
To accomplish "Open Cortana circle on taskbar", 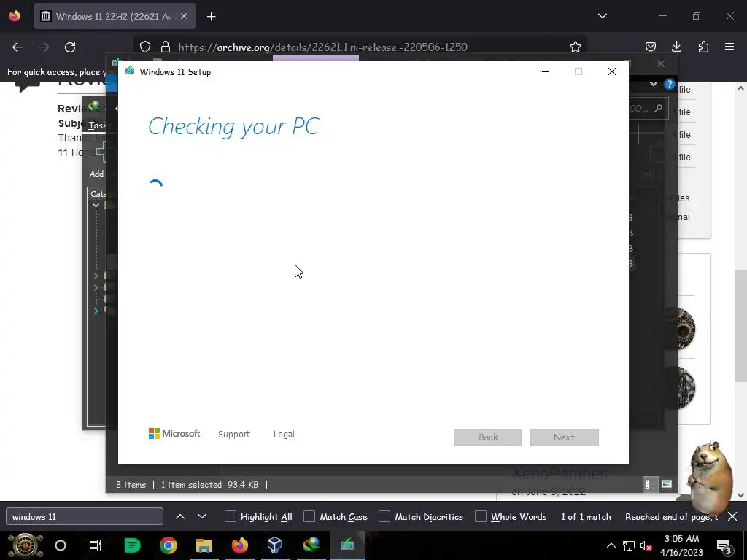I will coord(61,545).
